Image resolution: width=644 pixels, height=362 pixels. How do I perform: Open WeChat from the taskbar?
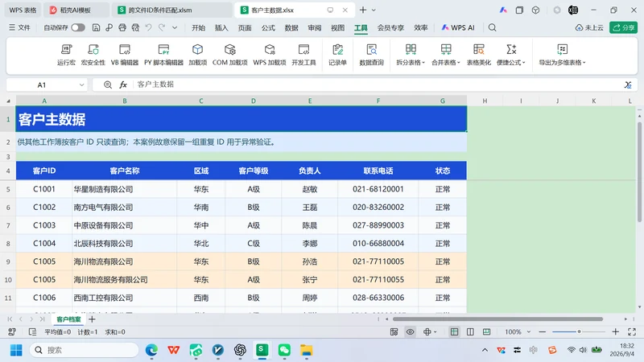click(284, 350)
